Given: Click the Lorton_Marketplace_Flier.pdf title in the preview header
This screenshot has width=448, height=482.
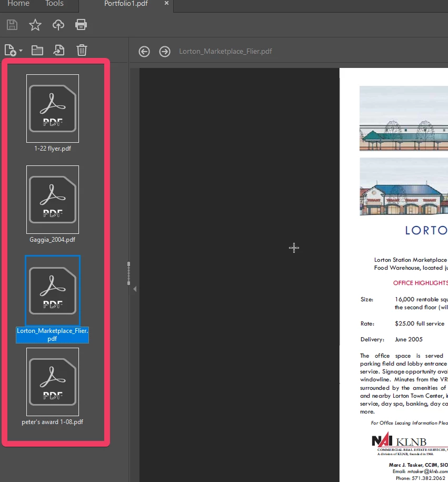Looking at the screenshot, I should point(225,51).
